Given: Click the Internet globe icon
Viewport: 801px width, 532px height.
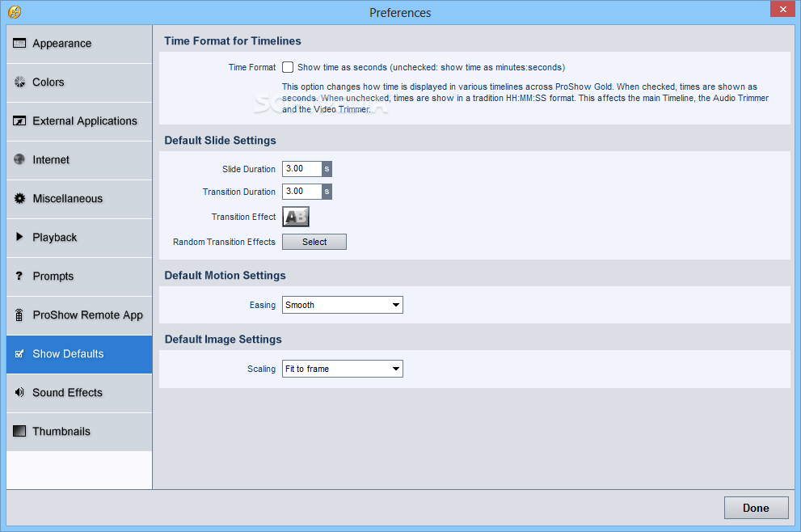Looking at the screenshot, I should click(x=19, y=159).
